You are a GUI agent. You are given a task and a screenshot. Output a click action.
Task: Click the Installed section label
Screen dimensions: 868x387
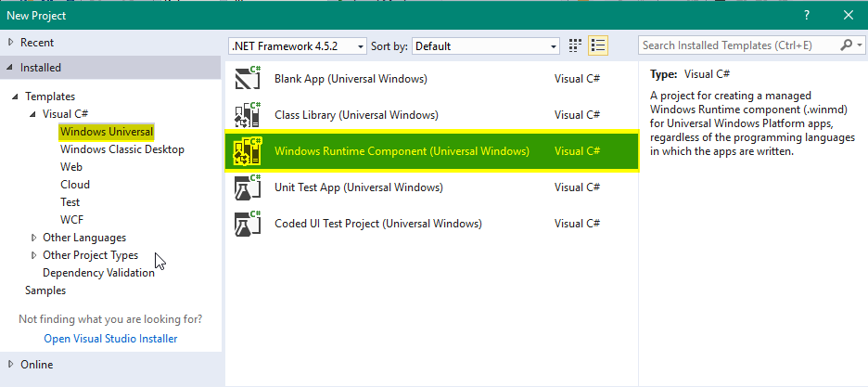(41, 68)
